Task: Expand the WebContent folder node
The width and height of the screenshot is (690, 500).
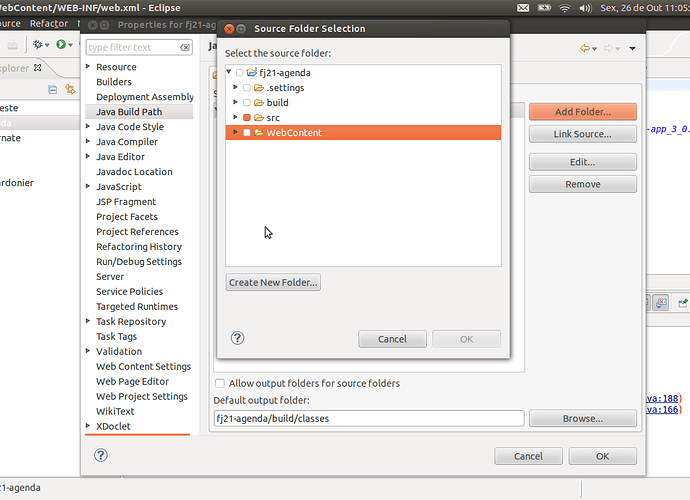Action: coord(235,132)
